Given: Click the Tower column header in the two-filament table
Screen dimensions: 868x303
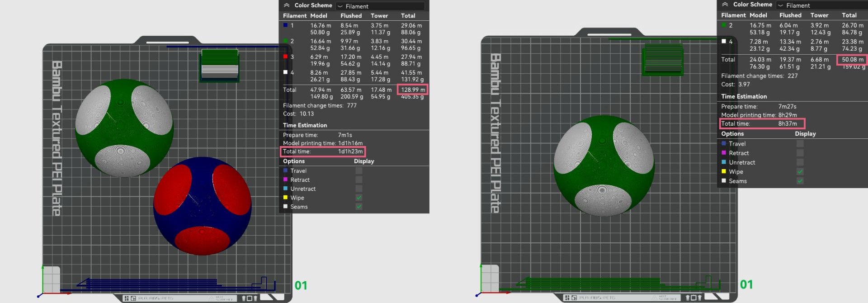Looking at the screenshot, I should click(x=819, y=15).
